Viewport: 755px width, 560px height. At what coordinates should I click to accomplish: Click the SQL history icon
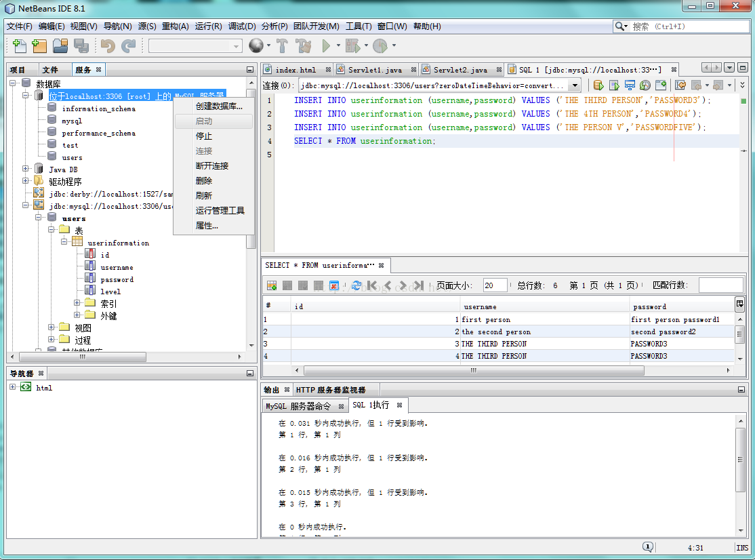pos(645,85)
